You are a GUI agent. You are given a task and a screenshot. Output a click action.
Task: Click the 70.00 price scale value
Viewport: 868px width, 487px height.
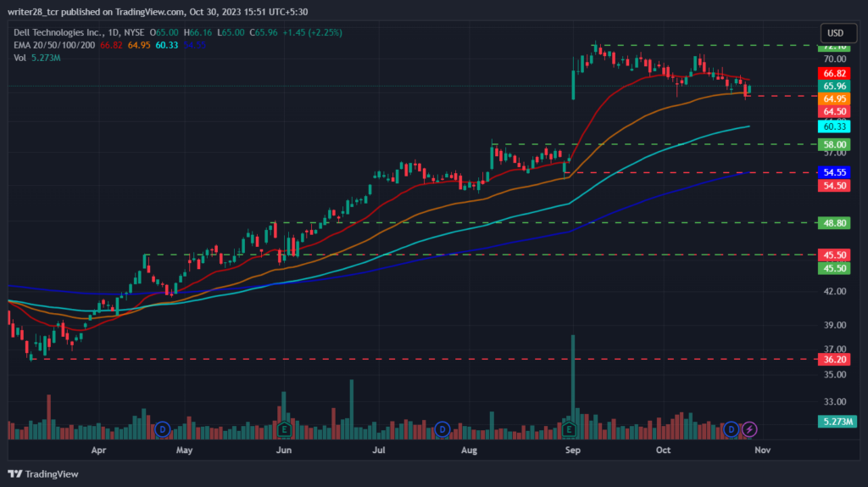tap(835, 59)
